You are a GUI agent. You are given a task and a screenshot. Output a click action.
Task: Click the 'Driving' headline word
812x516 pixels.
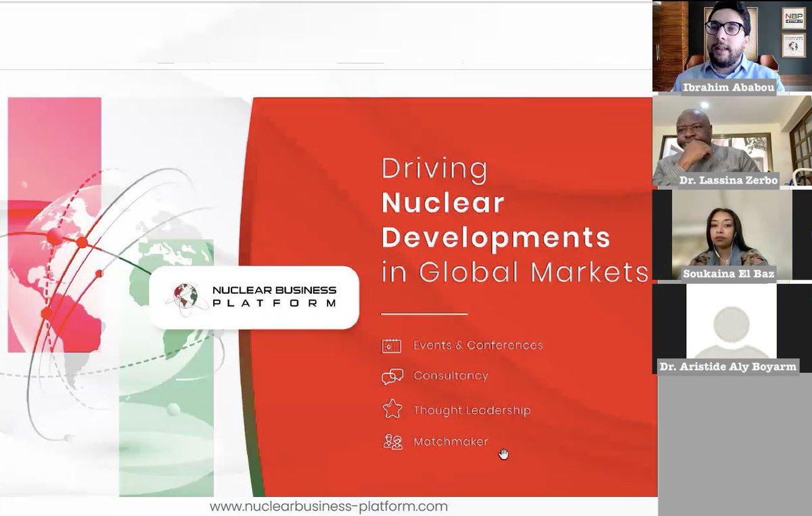434,169
